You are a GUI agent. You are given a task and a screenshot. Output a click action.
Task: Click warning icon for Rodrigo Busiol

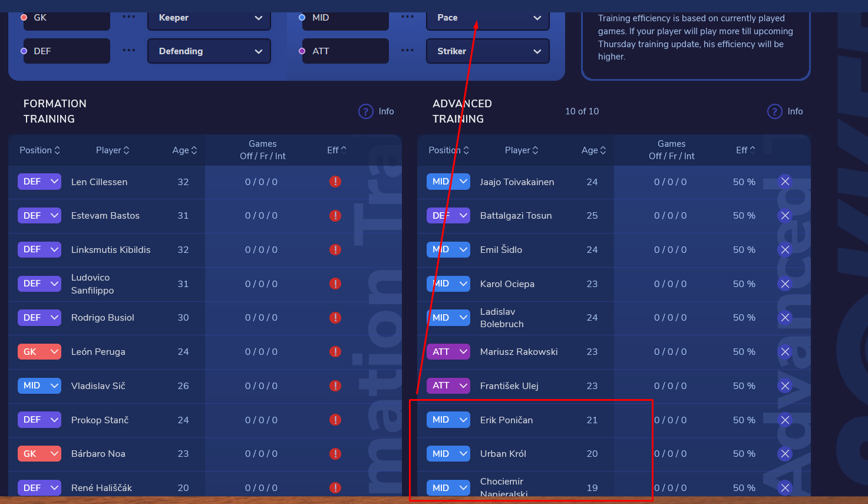335,318
